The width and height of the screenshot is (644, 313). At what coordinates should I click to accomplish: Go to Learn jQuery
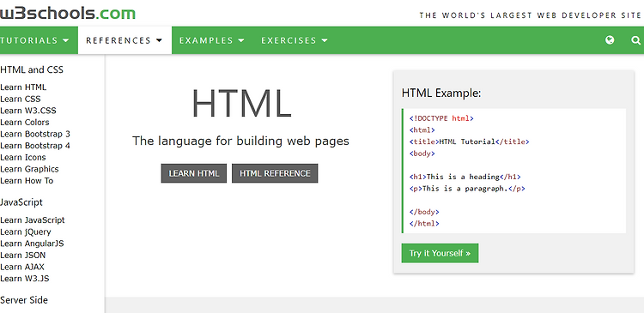(x=26, y=232)
